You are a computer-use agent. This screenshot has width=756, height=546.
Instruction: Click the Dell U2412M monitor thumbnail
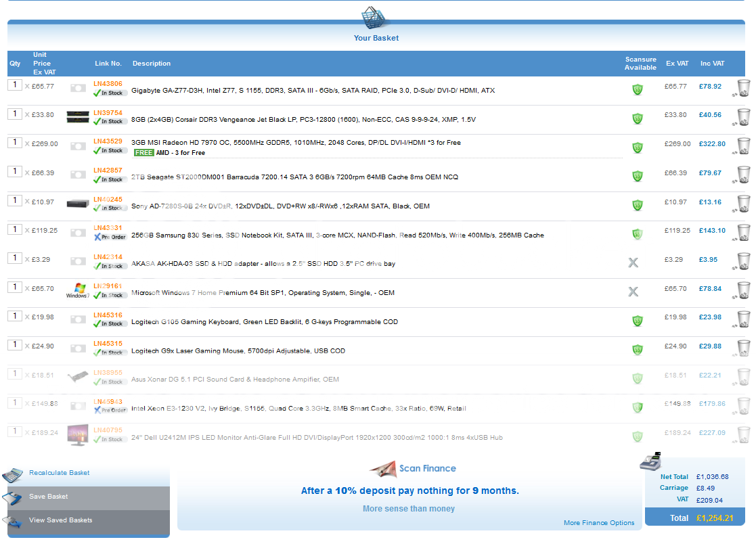pos(78,434)
